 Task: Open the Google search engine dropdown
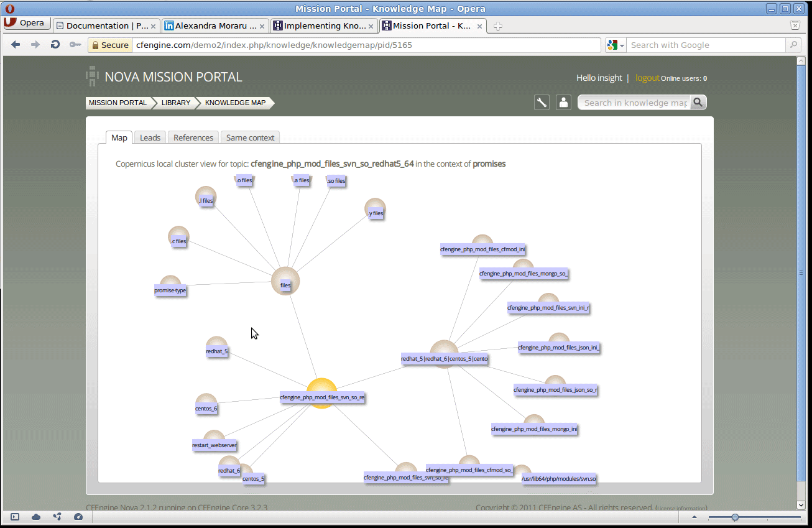click(616, 45)
